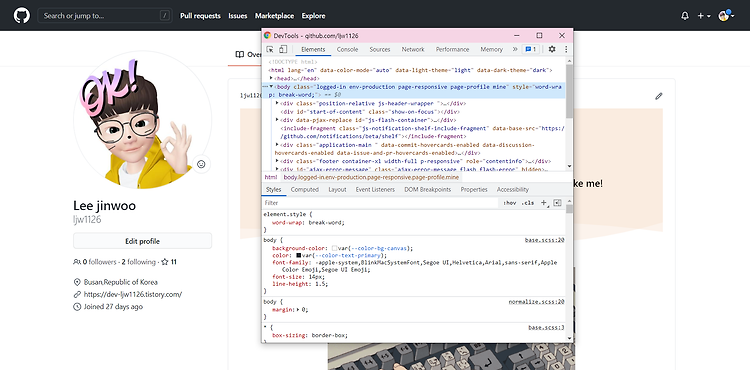Screen dimensions: 750x370
Task: Click the GitHub search or jump to field
Action: pyautogui.click(x=105, y=16)
